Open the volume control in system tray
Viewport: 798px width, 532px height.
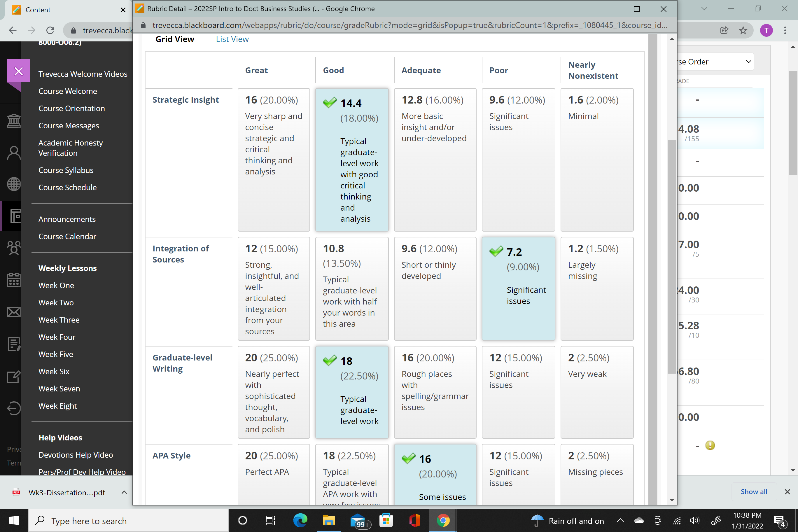(694, 520)
